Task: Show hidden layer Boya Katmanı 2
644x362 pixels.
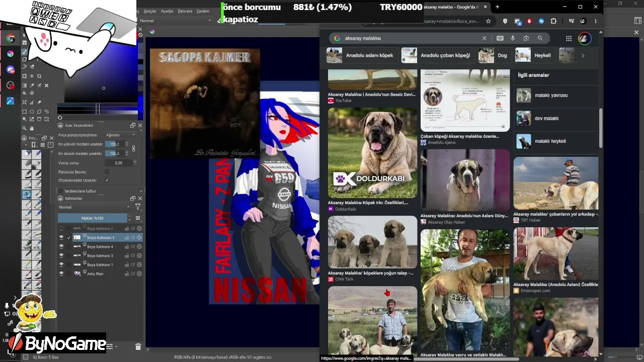Action: tap(61, 228)
